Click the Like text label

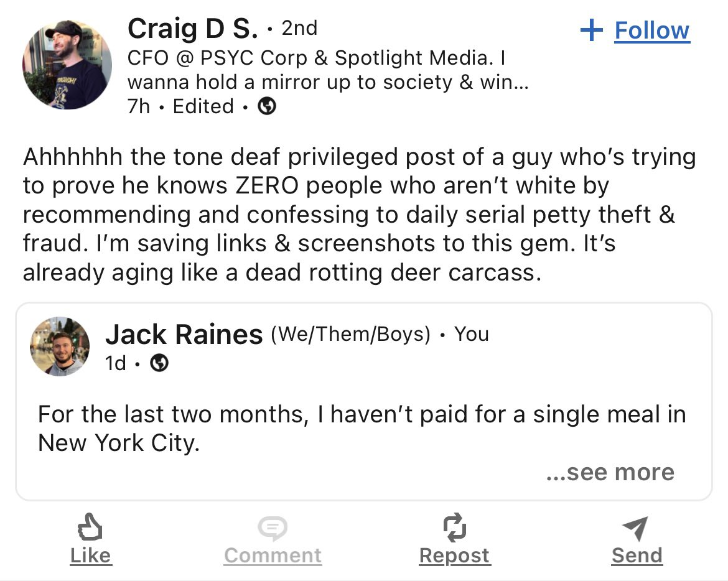91,555
